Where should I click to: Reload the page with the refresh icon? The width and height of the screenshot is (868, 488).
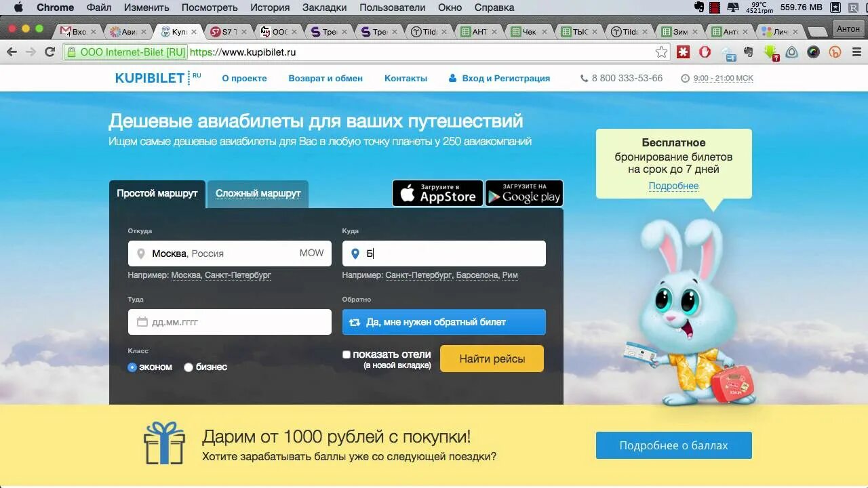point(50,52)
